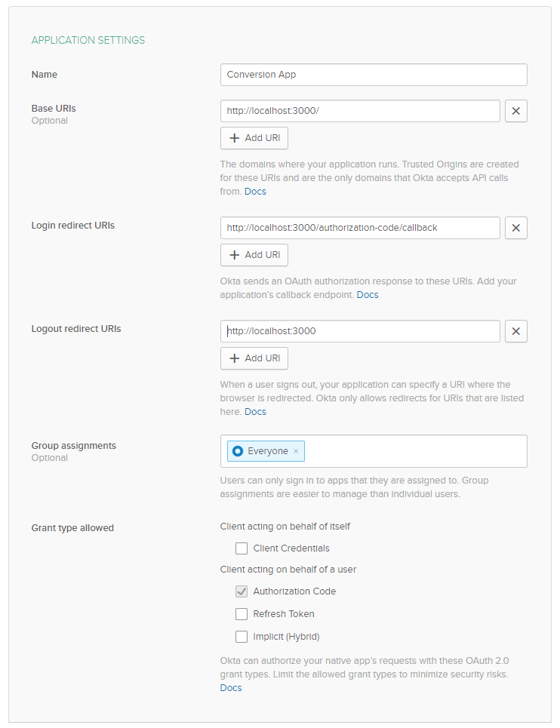Add URI under Logout redirect URIs

point(254,358)
